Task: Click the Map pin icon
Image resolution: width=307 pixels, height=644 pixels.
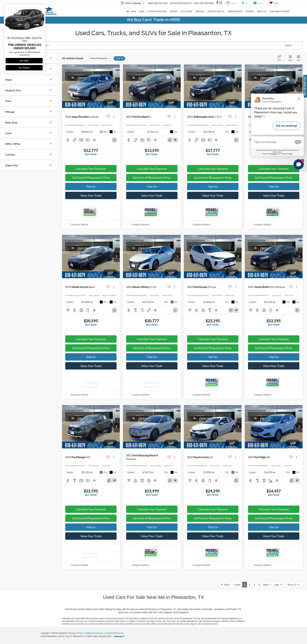Action: coord(243,3)
